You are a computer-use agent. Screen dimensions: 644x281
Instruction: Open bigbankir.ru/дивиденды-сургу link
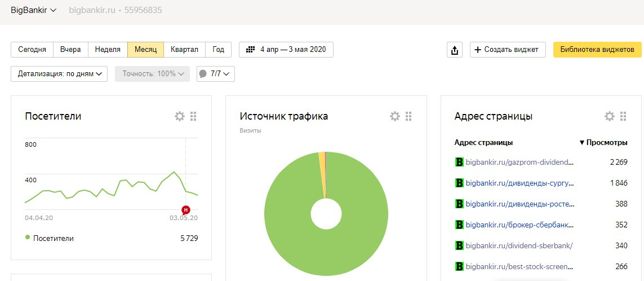tap(519, 183)
